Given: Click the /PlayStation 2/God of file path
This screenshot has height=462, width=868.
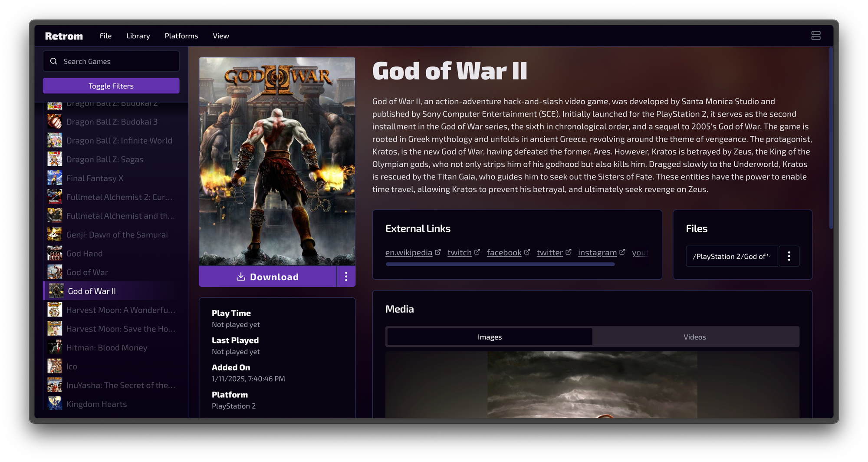Looking at the screenshot, I should click(x=732, y=256).
